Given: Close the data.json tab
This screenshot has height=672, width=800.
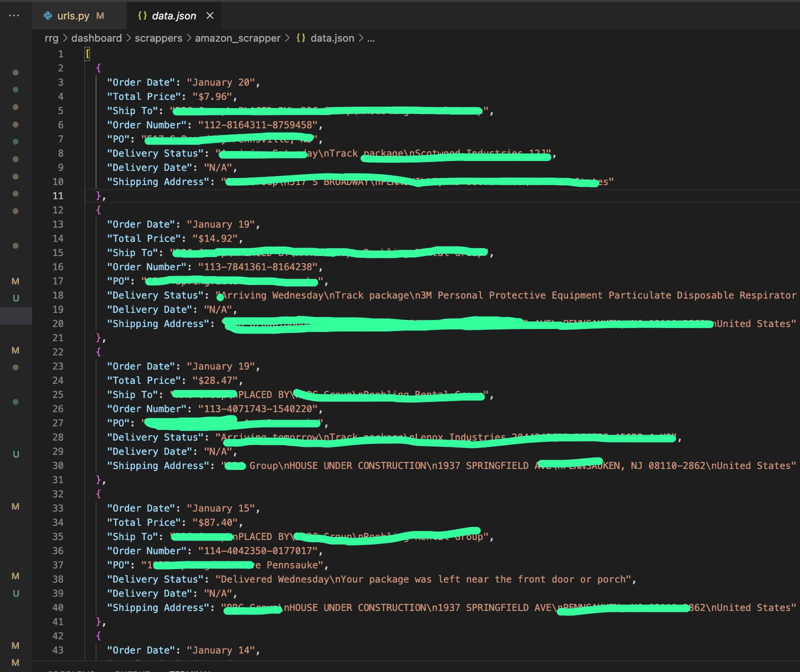Looking at the screenshot, I should (210, 15).
